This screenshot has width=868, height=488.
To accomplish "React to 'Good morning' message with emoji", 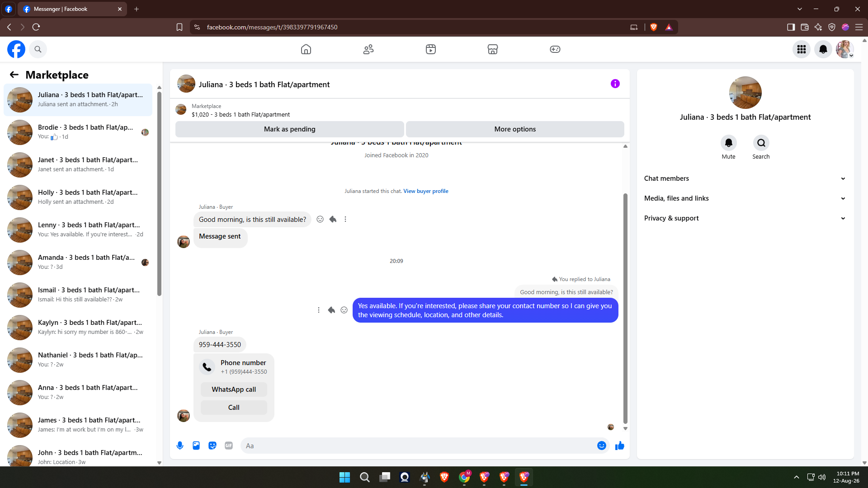I will (x=320, y=219).
